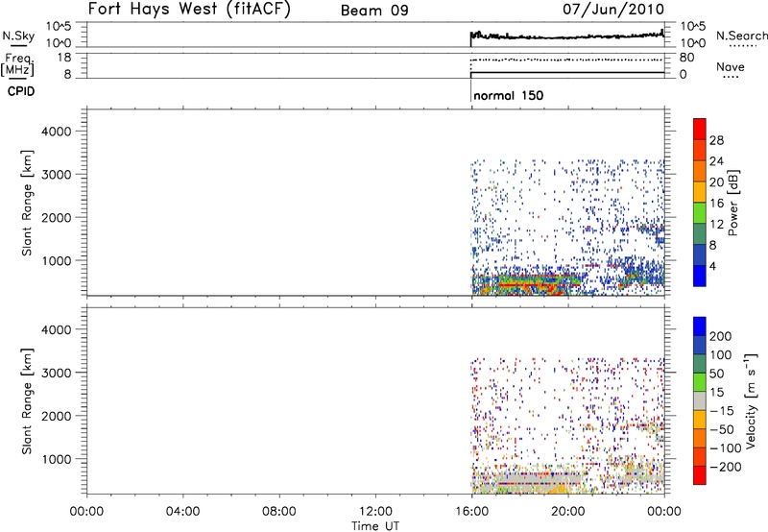Click the 'normal 150' CPID annotation
The image size is (768, 532).
tap(509, 95)
